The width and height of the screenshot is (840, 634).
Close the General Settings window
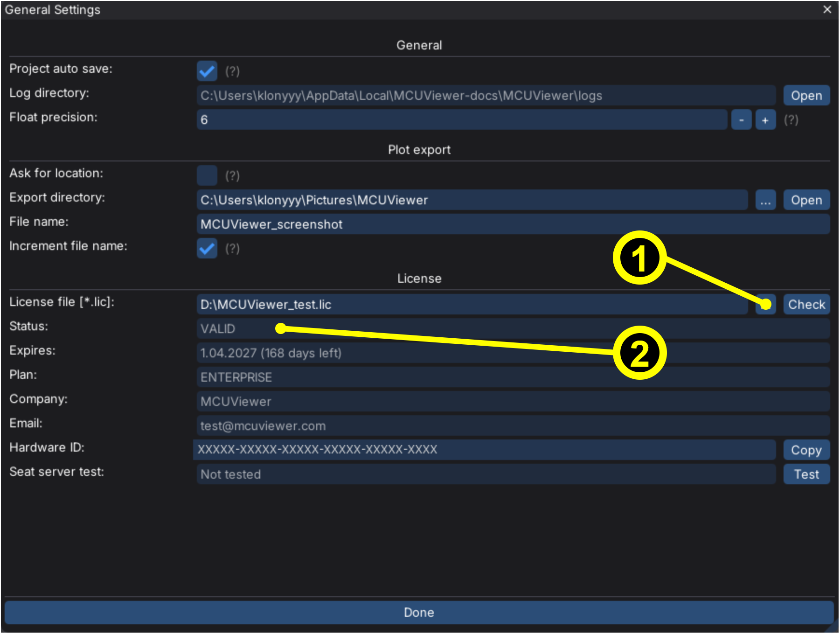click(x=827, y=9)
